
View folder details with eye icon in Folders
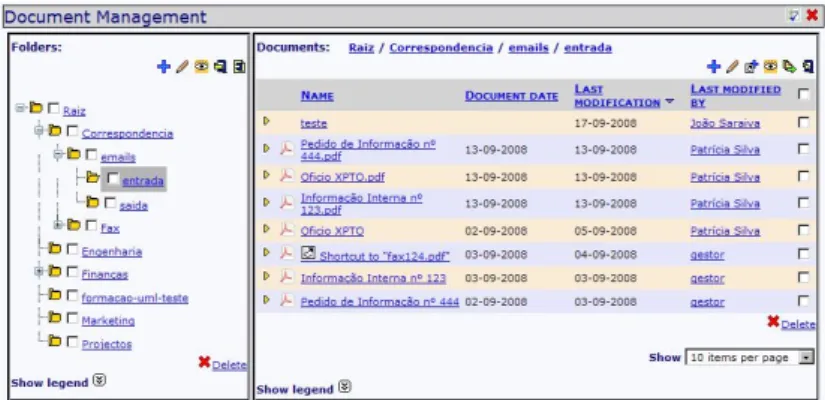201,67
